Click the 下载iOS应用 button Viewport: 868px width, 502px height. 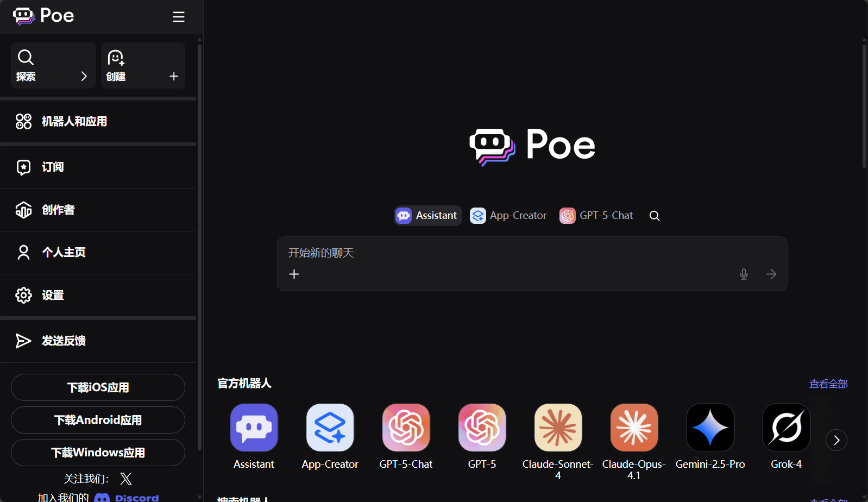tap(98, 387)
